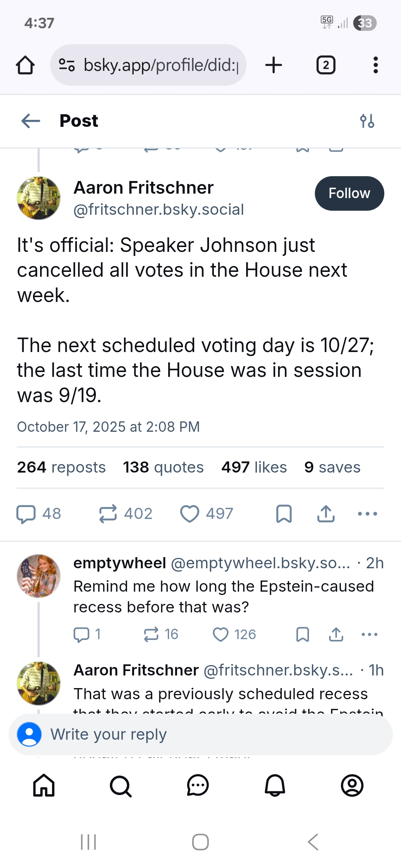Go to Search tab in bottom navigation
This screenshot has width=401, height=868.
(121, 786)
